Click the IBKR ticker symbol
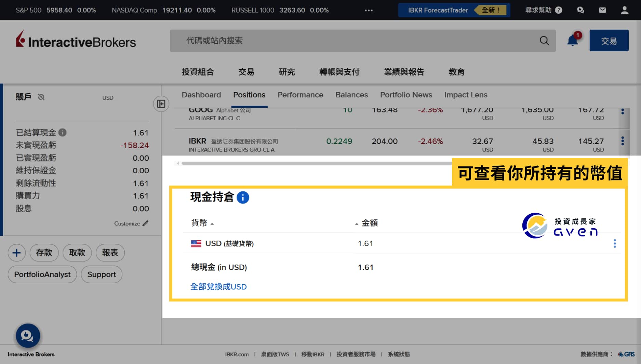This screenshot has height=364, width=641. click(197, 141)
